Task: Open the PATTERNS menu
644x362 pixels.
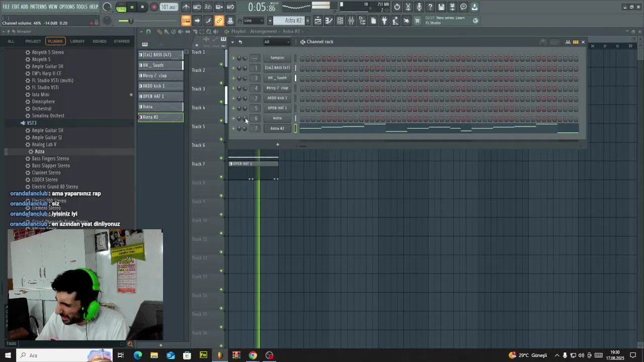Action: pyautogui.click(x=38, y=7)
